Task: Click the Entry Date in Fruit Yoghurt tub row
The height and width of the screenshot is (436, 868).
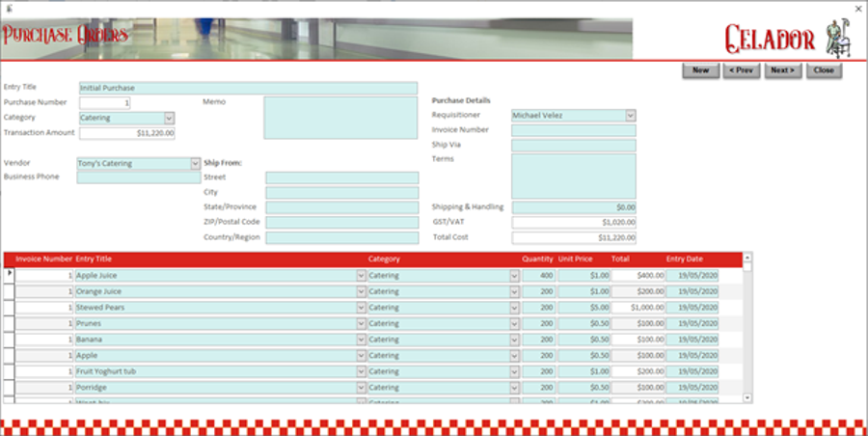Action: click(x=692, y=371)
